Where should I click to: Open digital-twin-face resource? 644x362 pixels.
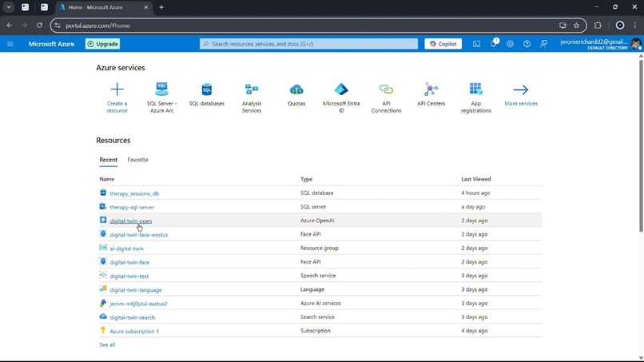tap(129, 262)
